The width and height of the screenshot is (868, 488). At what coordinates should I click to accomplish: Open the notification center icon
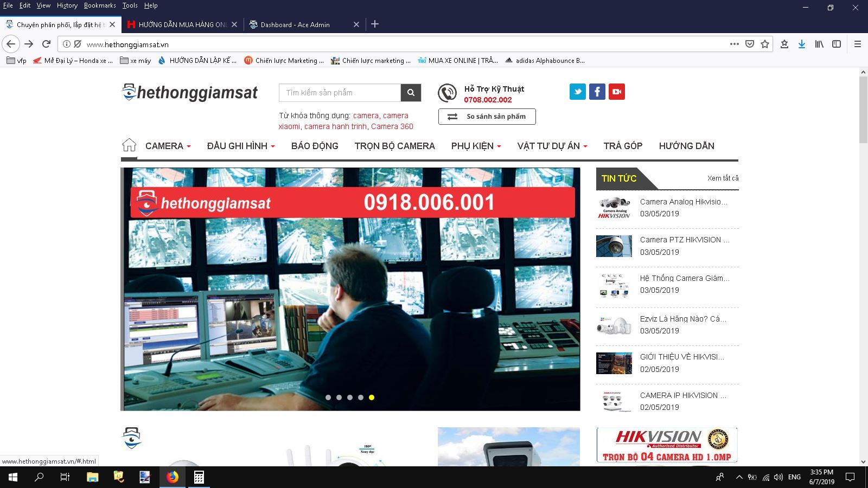[x=850, y=477]
